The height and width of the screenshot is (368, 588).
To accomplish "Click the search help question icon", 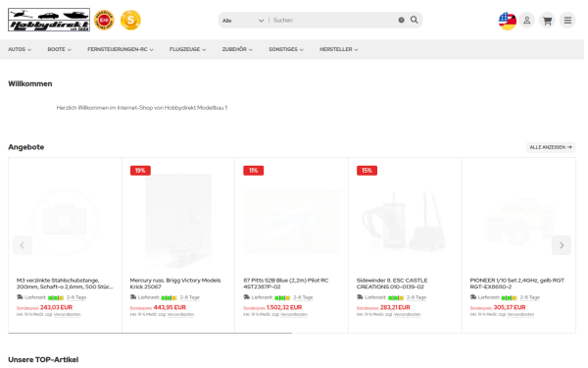I will (x=401, y=20).
